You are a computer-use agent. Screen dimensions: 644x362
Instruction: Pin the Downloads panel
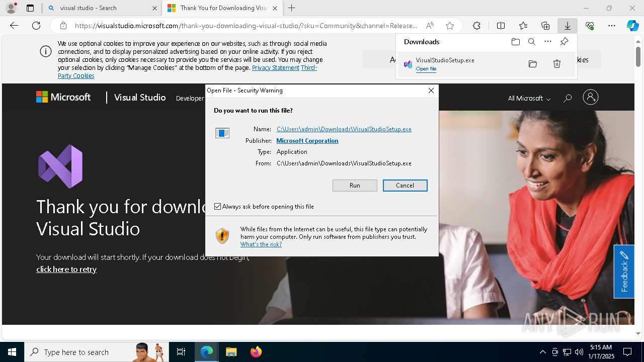(564, 42)
